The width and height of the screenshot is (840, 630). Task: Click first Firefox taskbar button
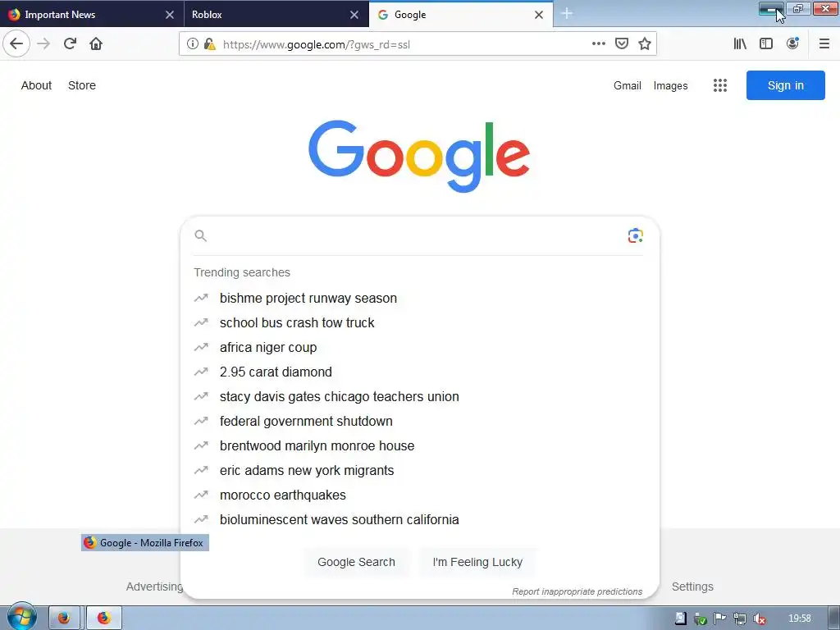(64, 618)
